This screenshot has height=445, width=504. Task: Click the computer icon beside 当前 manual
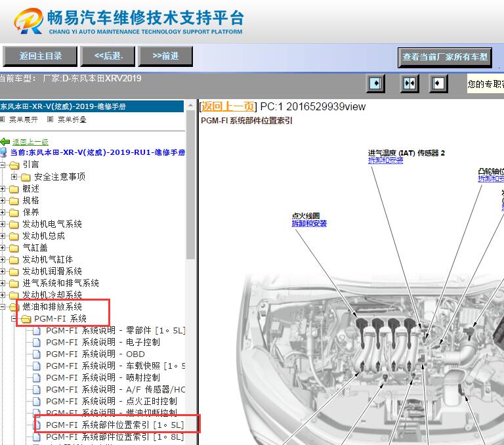[3, 152]
